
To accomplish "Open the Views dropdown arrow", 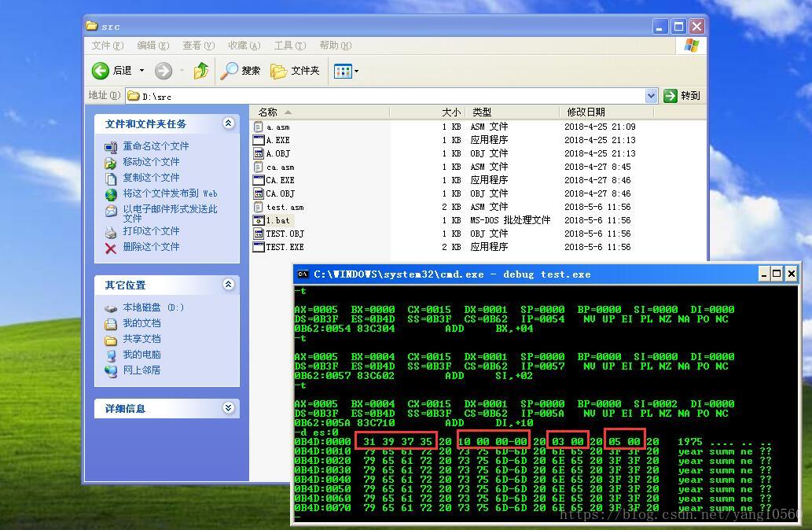I will (356, 71).
